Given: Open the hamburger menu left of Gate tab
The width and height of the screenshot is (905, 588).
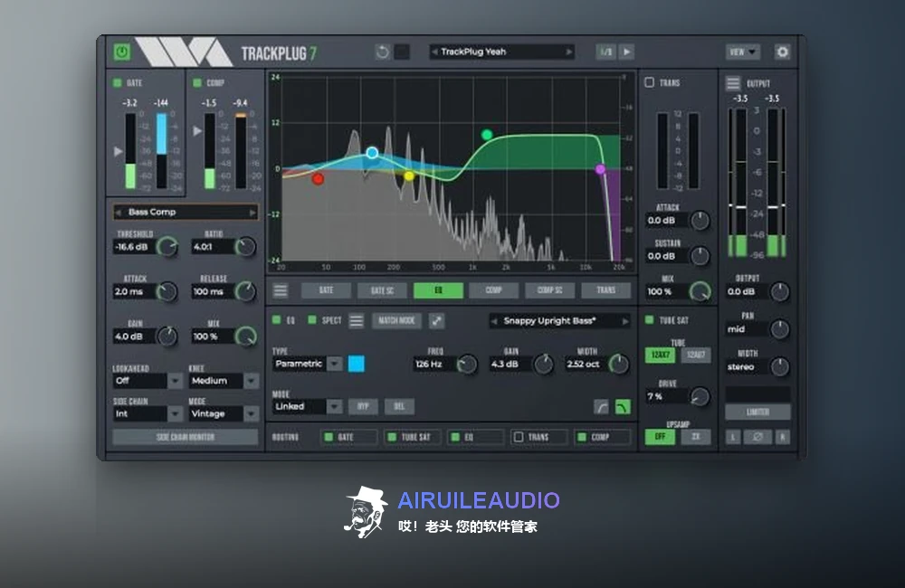Looking at the screenshot, I should coord(281,290).
